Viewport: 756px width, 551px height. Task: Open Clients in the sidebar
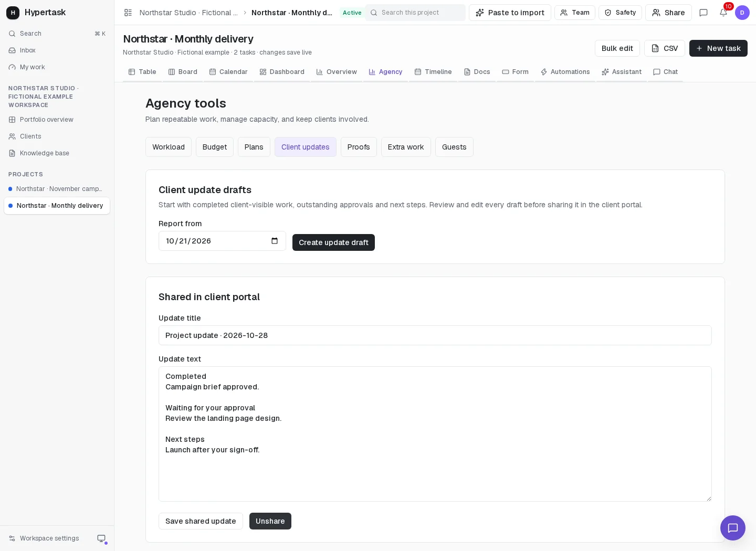(x=57, y=136)
